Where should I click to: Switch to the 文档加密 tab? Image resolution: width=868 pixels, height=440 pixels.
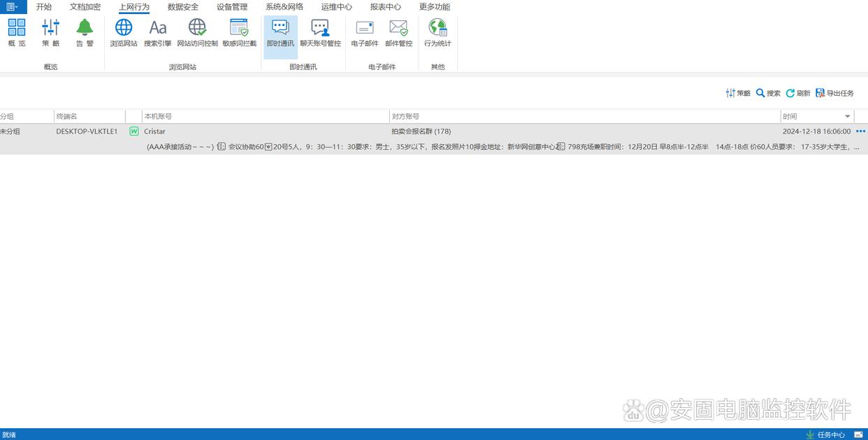85,7
